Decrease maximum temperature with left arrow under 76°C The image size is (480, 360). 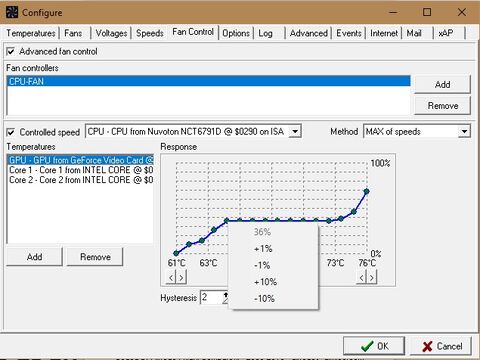362,277
